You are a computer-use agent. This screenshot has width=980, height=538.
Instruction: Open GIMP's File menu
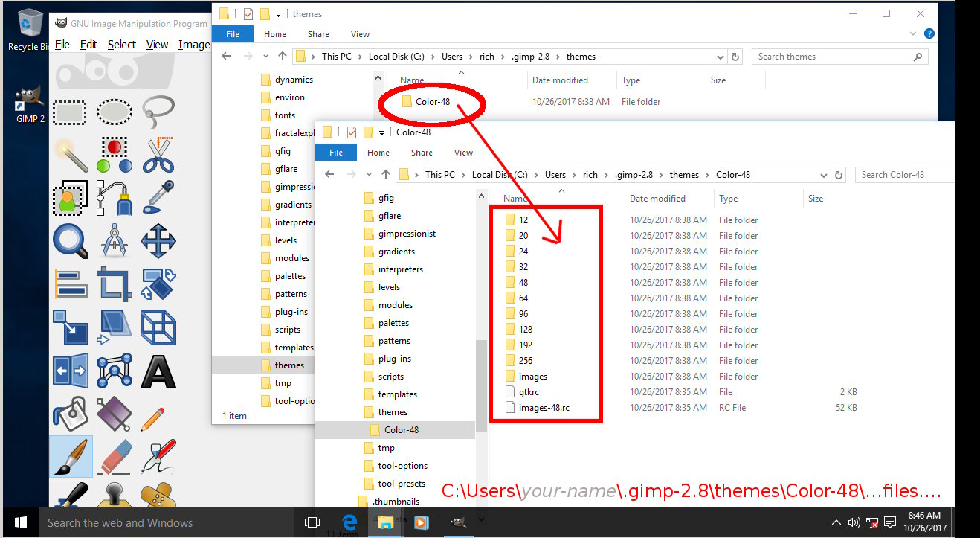tap(62, 45)
